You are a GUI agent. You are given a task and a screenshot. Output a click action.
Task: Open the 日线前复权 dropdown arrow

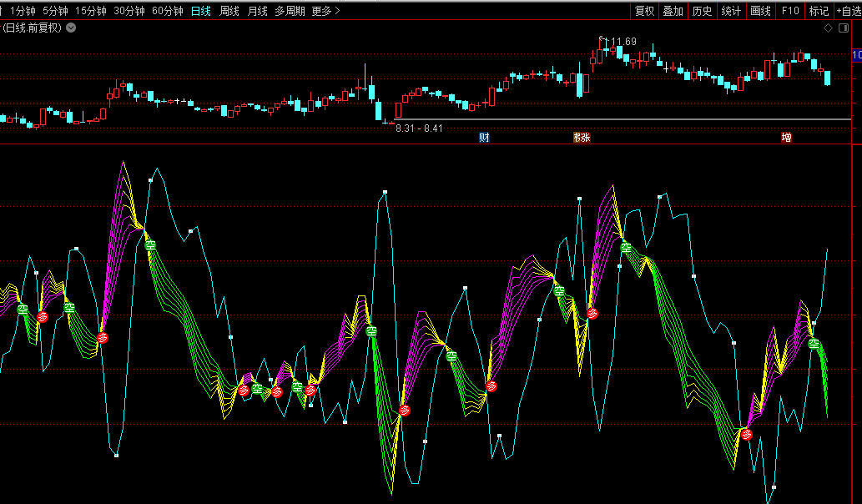point(71,28)
